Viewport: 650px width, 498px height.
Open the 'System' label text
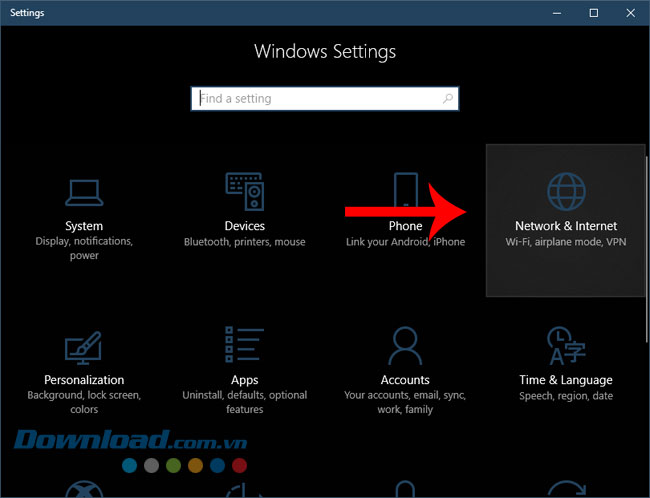[84, 226]
